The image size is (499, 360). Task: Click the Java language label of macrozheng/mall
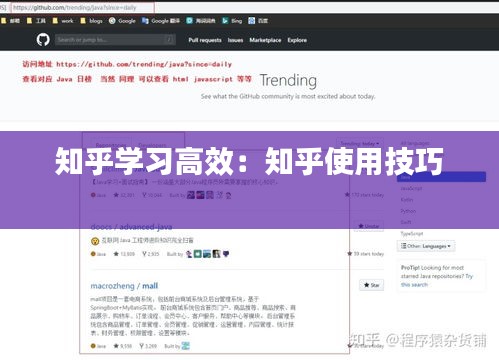pyautogui.click(x=98, y=346)
